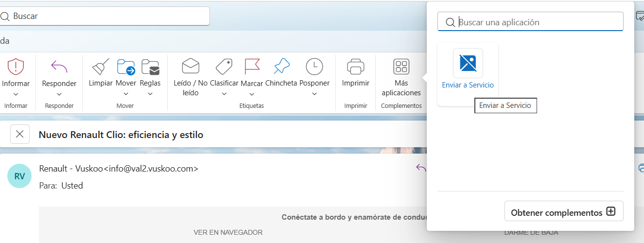Click the Chincheta pin icon
The image size is (644, 243).
tap(281, 66)
